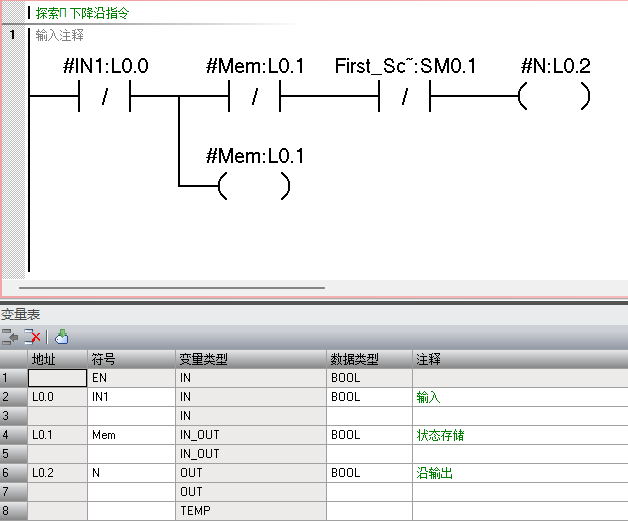Select the #Mem:L0.1 output coil on branch
628x521 pixels.
[255, 186]
